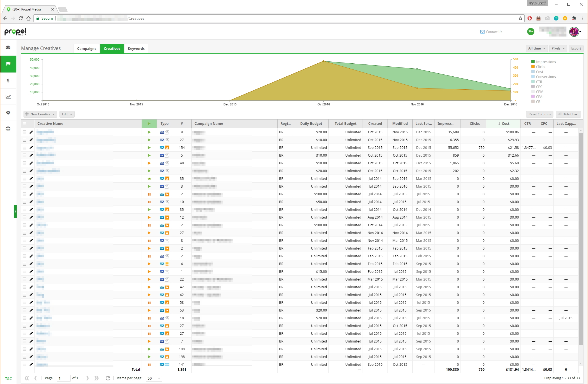Toggle the select-all checkbox in table header

tap(25, 124)
